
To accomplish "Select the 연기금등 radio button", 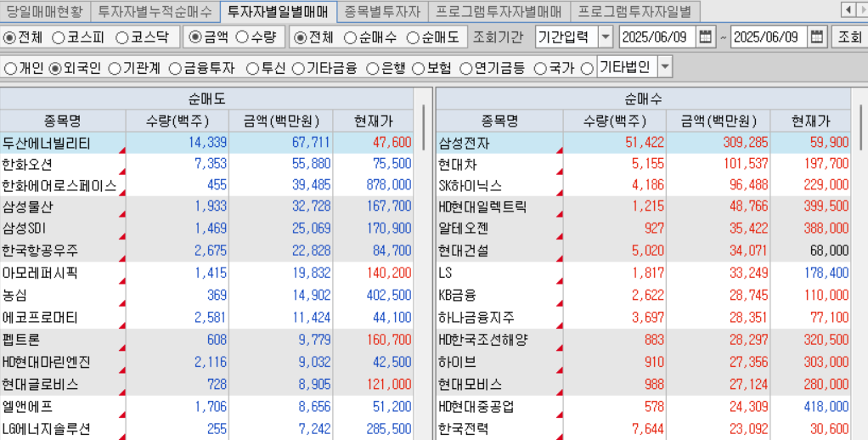I will click(466, 69).
